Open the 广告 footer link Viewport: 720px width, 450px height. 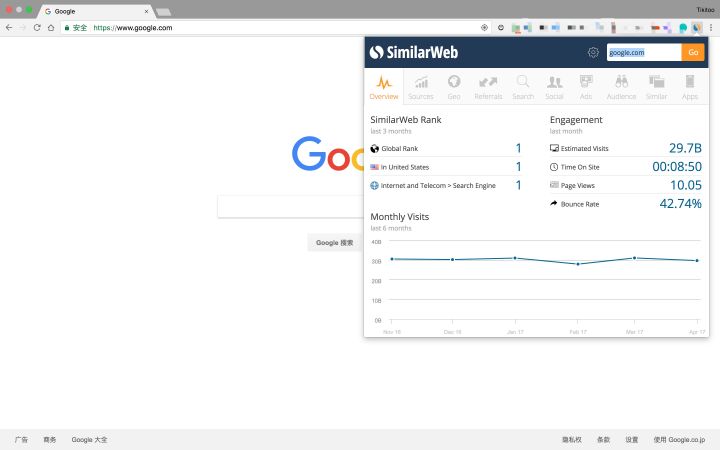click(21, 439)
